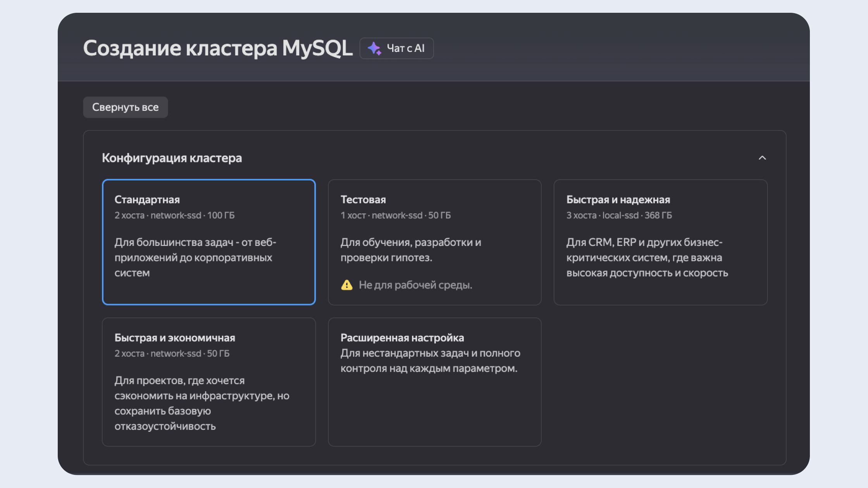868x488 pixels.
Task: Click the Конфигурация кластера section title
Action: pyautogui.click(x=172, y=158)
